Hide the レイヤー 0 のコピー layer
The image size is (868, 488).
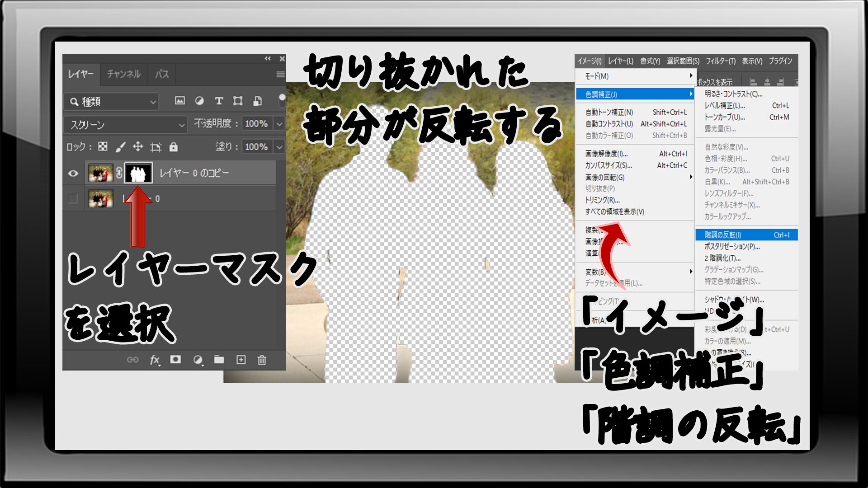coord(73,174)
